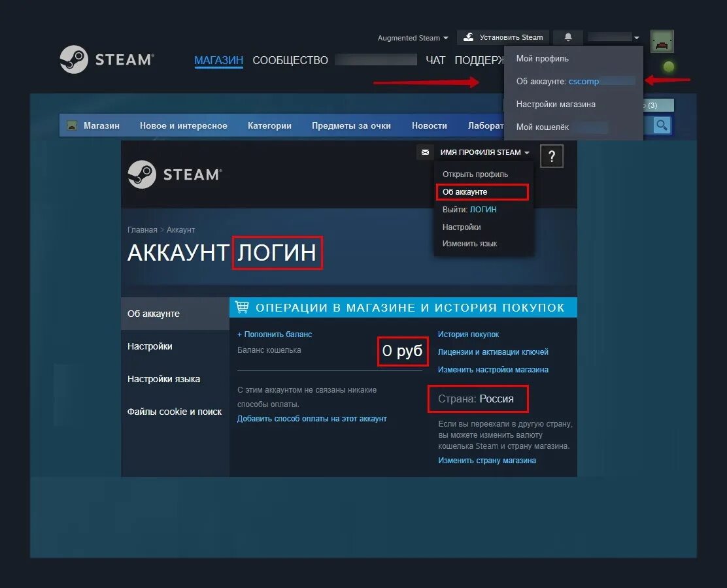The image size is (727, 588).
Task: Select Мой профиль in the dropdown menu
Action: coord(542,58)
